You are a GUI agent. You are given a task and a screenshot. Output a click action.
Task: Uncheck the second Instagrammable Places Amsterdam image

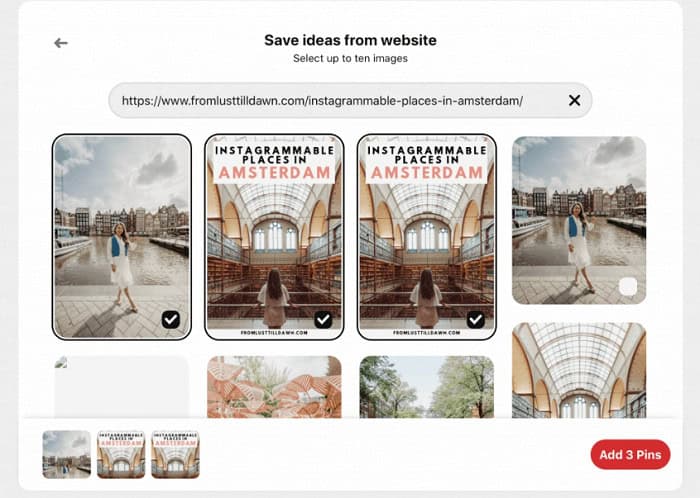[475, 320]
